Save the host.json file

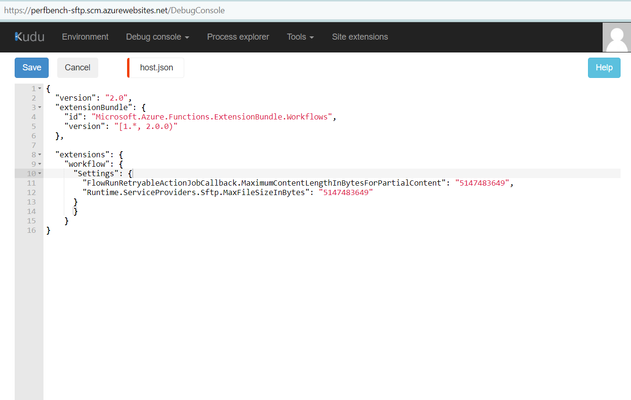32,68
